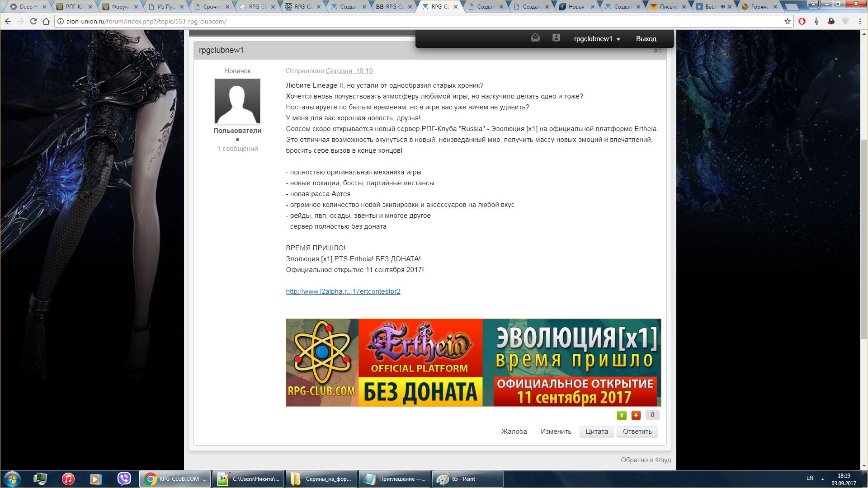Click the EN language indicator
Screen dimensions: 868x488
pos(810,478)
